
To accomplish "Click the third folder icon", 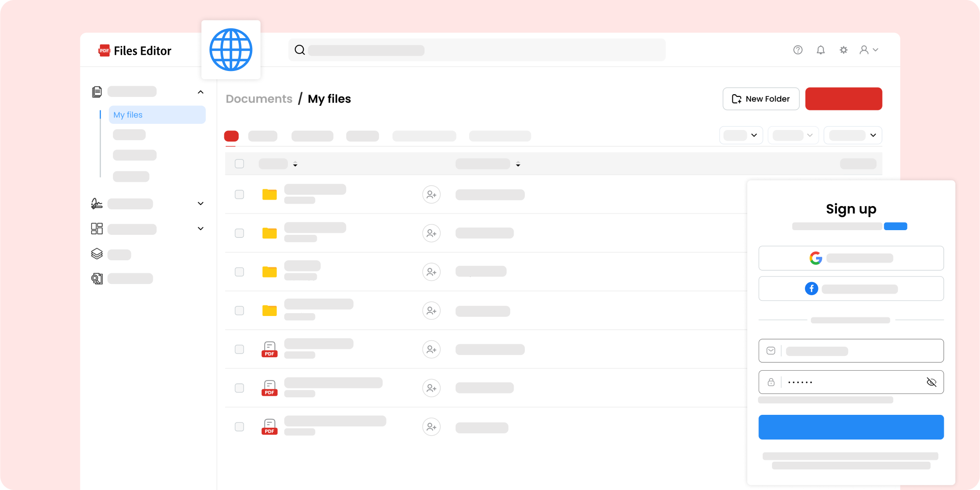I will tap(269, 271).
